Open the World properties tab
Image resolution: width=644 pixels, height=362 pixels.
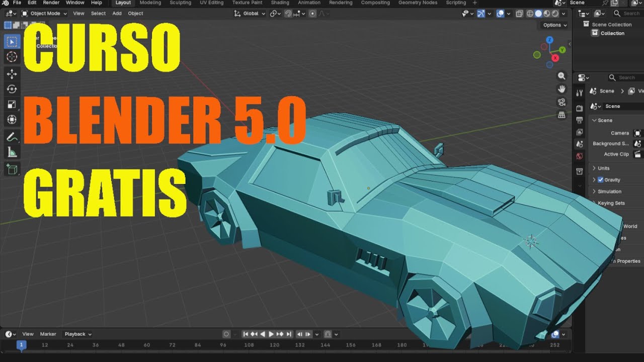coord(580,156)
